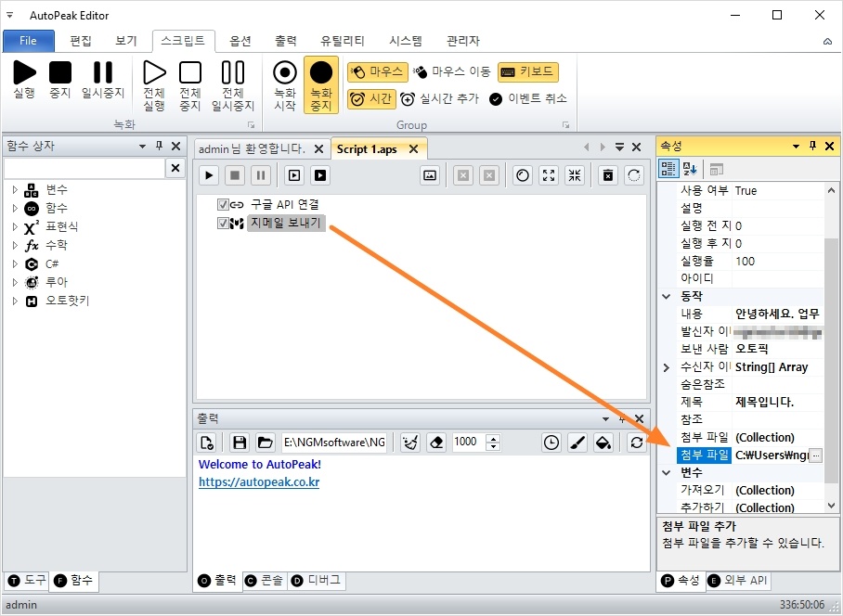Screen dimensions: 843x616
Task: Toggle 시간 recording option
Action: tap(371, 99)
